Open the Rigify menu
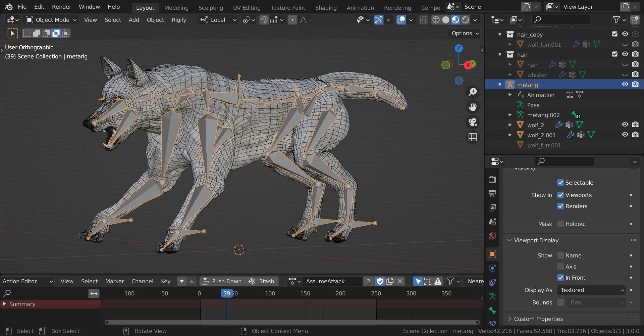644x336 pixels. [x=179, y=20]
